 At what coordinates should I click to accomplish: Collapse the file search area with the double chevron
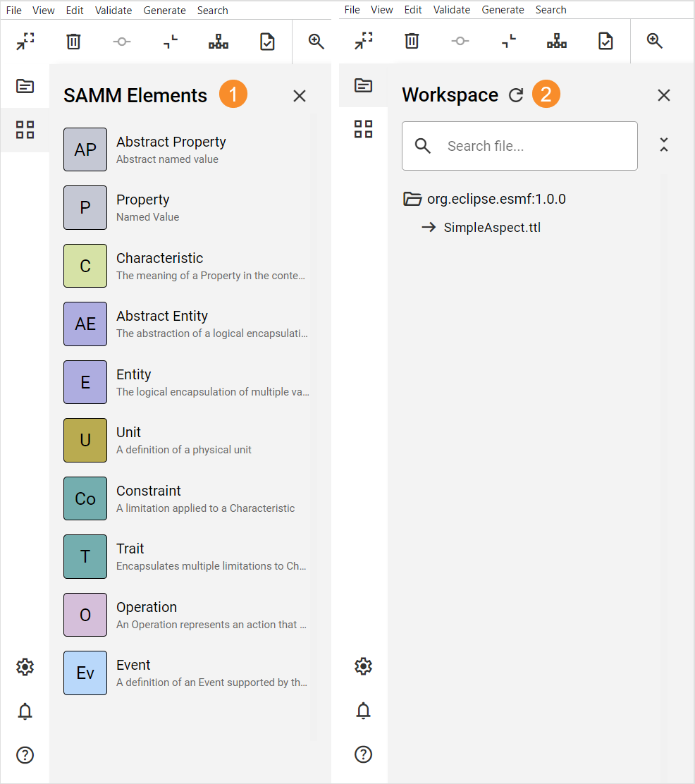663,145
